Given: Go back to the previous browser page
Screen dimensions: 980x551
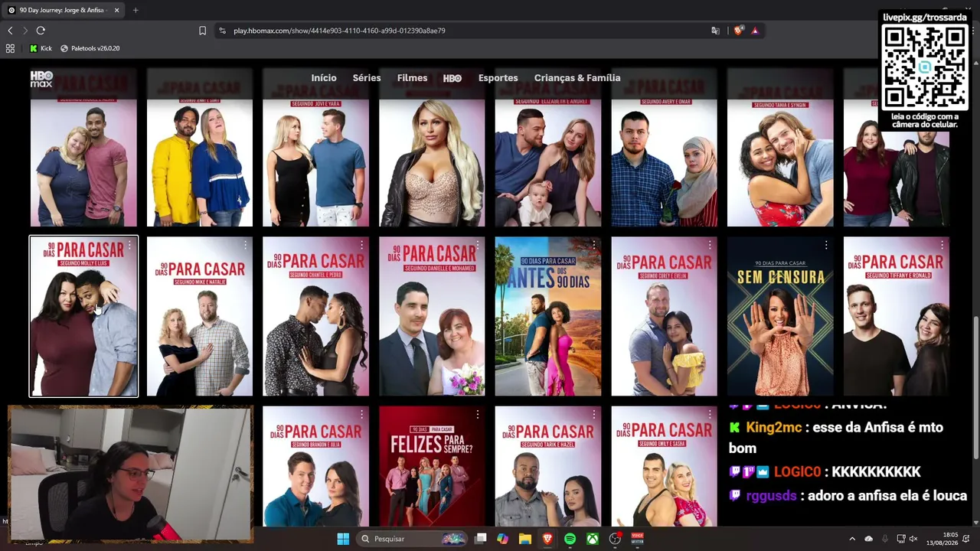Looking at the screenshot, I should tap(10, 31).
